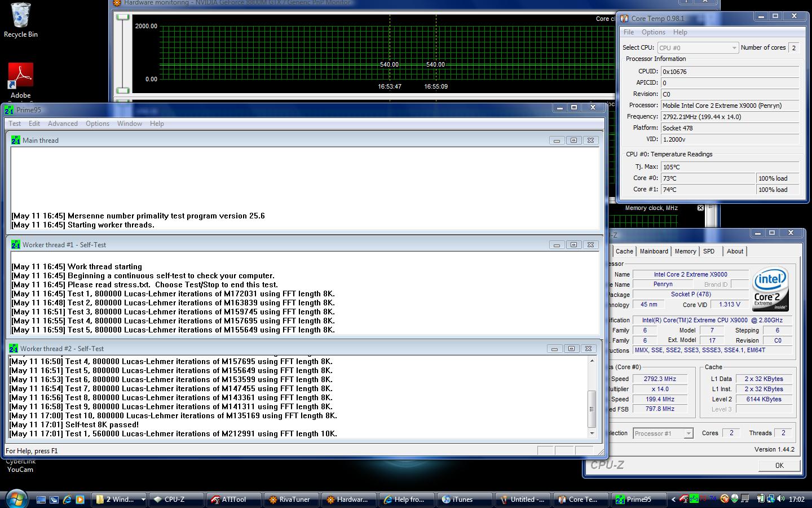The image size is (812, 508).
Task: Click the top handle of the graph slider
Action: click(x=123, y=17)
